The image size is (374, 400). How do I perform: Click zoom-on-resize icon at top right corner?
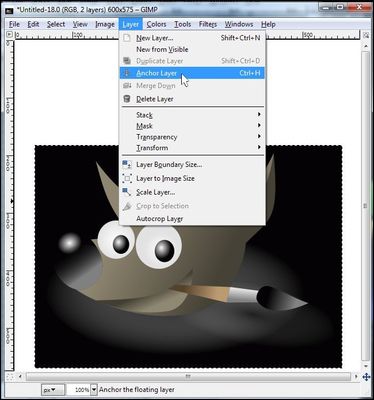(x=366, y=35)
